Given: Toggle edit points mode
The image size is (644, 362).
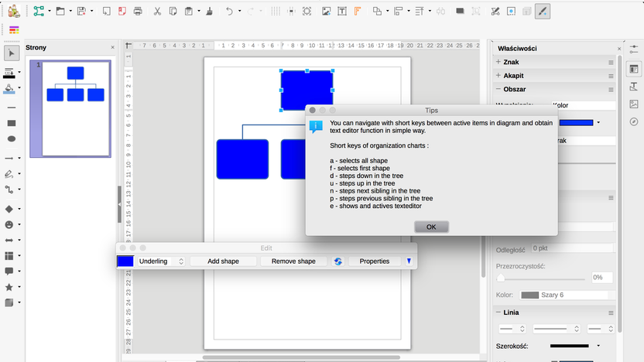Looking at the screenshot, I should click(495, 11).
